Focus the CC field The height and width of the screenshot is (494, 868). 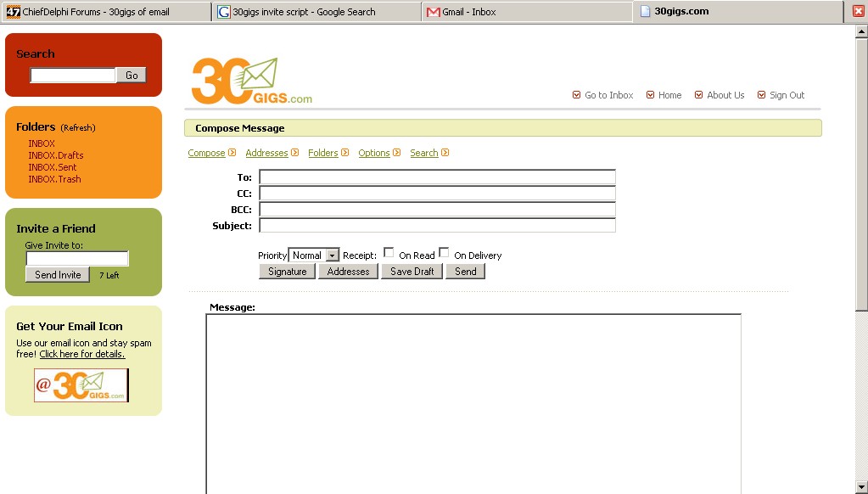(x=437, y=194)
